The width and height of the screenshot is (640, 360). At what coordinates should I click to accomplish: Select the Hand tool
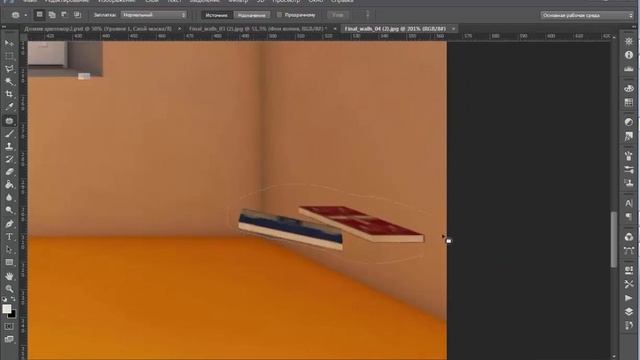tap(9, 276)
